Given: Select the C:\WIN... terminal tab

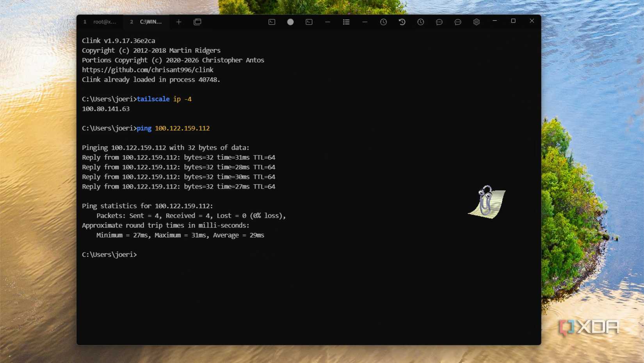Looking at the screenshot, I should (x=146, y=22).
